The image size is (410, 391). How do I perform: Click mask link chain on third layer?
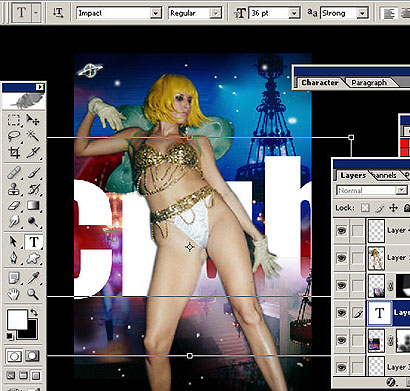coord(391,286)
